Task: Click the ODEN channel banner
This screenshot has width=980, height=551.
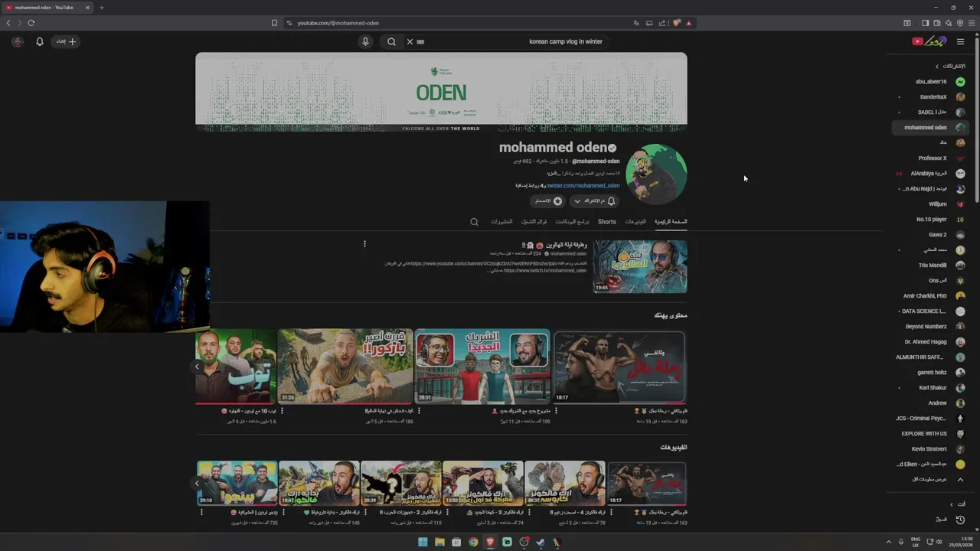Action: point(441,92)
